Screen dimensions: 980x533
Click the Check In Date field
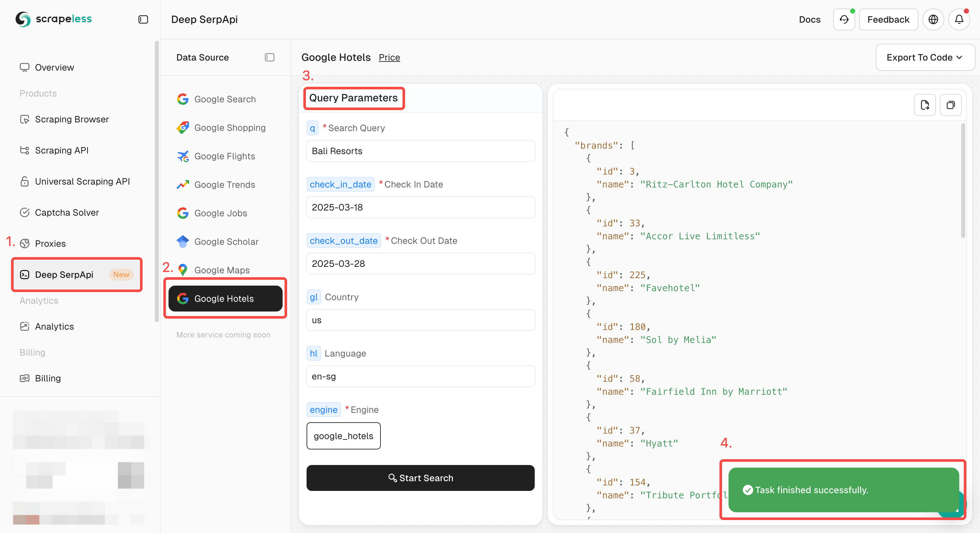[420, 207]
